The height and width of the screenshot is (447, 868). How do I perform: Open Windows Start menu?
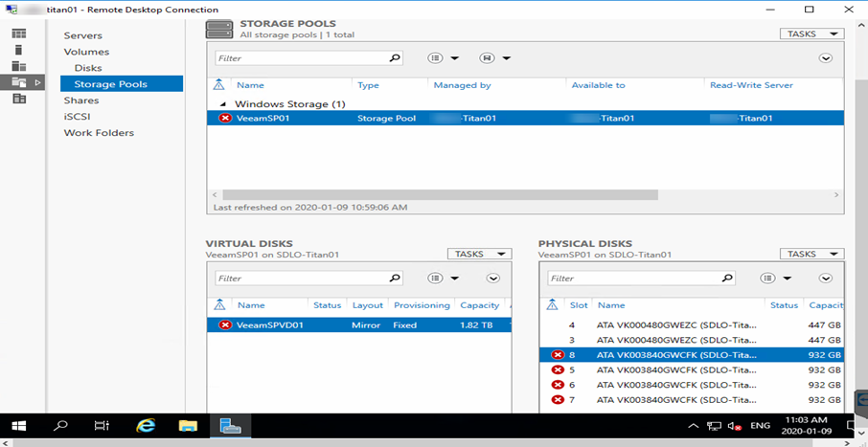19,425
